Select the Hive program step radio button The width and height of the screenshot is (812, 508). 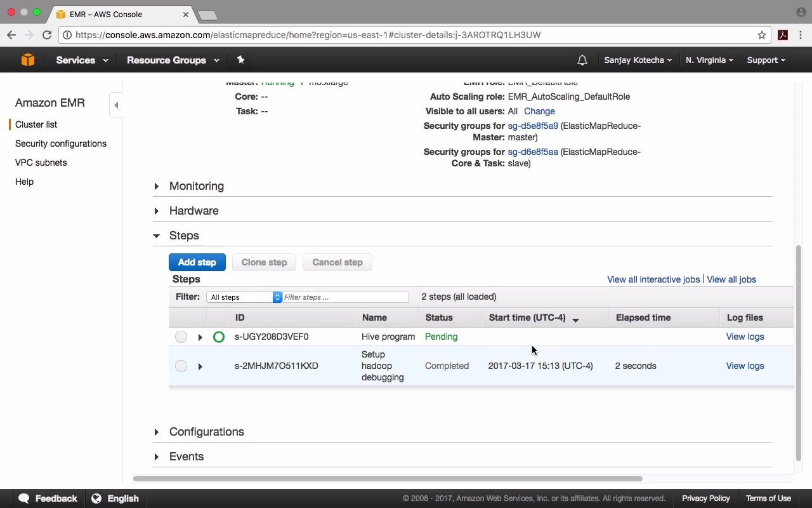(181, 337)
